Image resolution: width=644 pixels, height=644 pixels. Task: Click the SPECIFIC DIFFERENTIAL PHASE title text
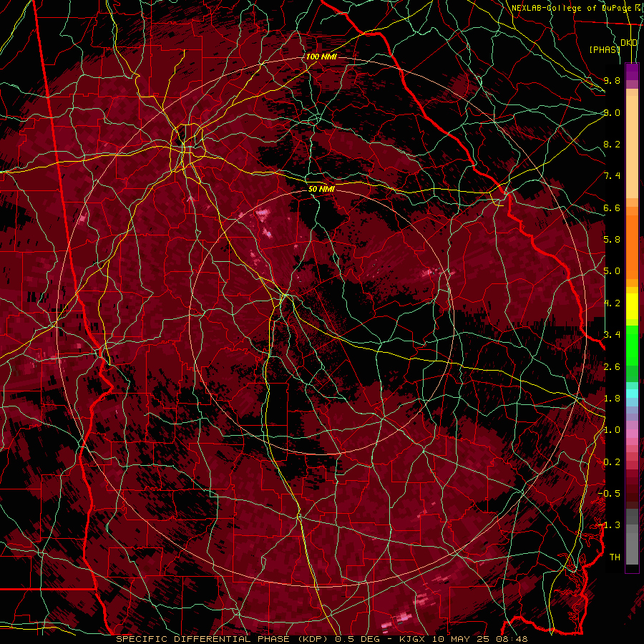[203, 639]
